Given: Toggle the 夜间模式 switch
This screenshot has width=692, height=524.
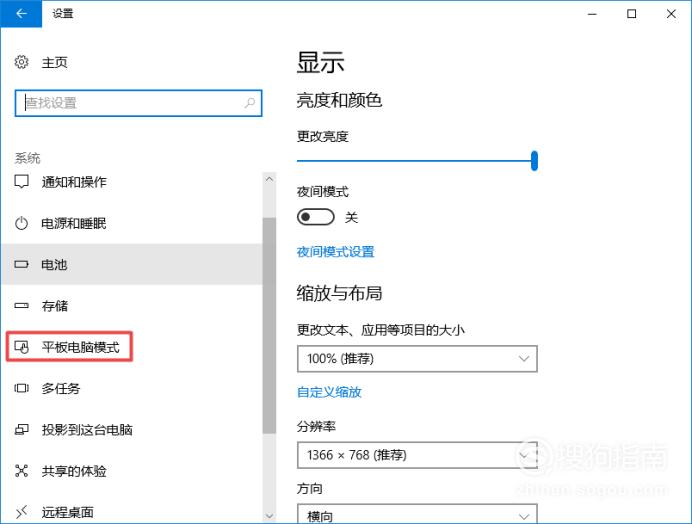Looking at the screenshot, I should pyautogui.click(x=316, y=217).
